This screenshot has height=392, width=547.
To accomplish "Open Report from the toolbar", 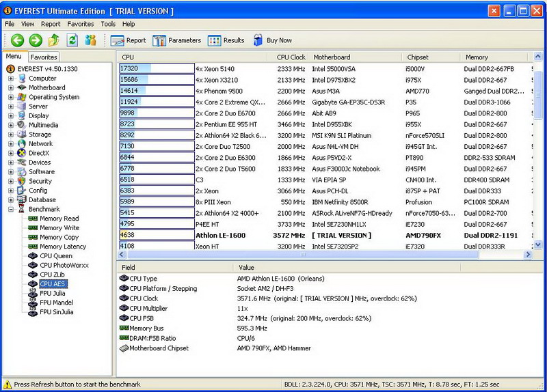I will [128, 40].
